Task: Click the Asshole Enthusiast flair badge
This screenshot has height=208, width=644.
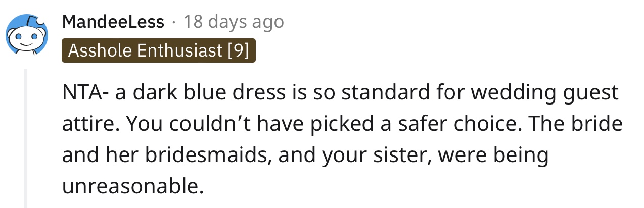Action: 159,50
